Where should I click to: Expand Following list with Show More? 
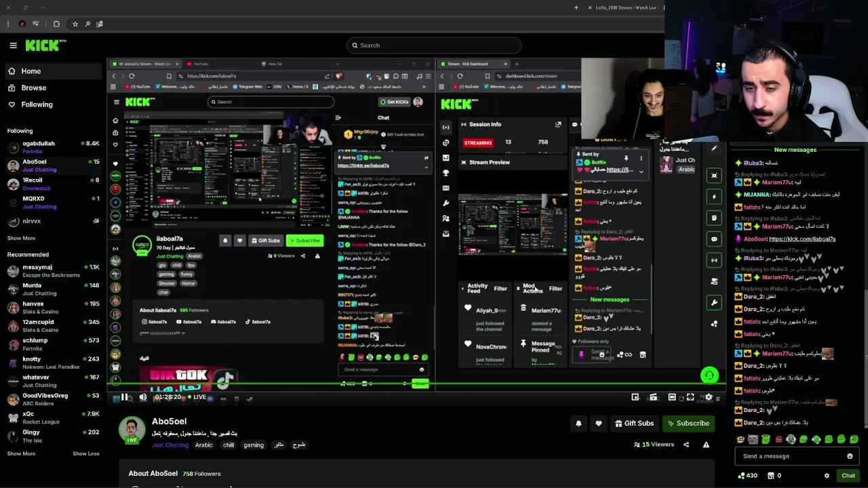pos(21,238)
